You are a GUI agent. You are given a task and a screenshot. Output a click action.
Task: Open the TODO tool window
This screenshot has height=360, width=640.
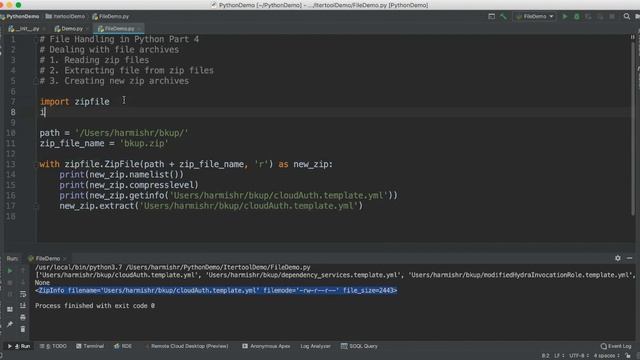53,346
